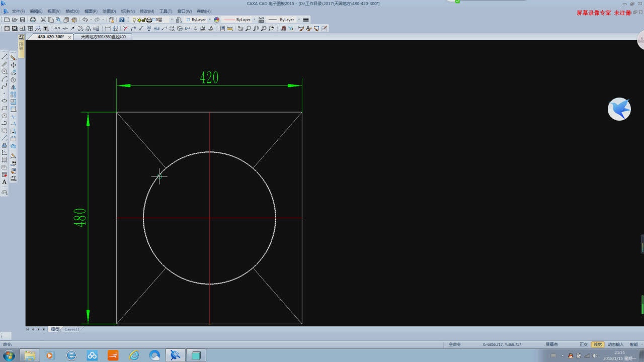Expand the layer list dropdown (0层)

pos(171,20)
